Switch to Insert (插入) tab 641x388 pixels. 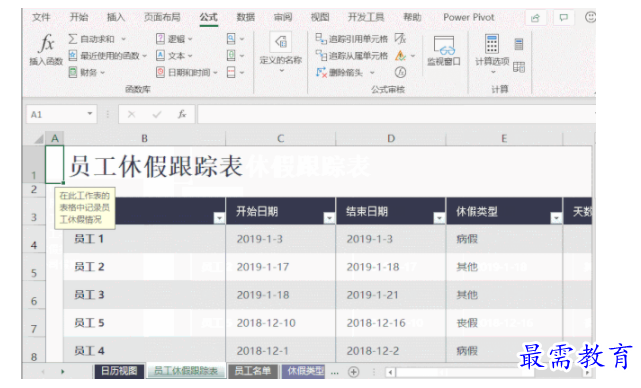pyautogui.click(x=116, y=17)
